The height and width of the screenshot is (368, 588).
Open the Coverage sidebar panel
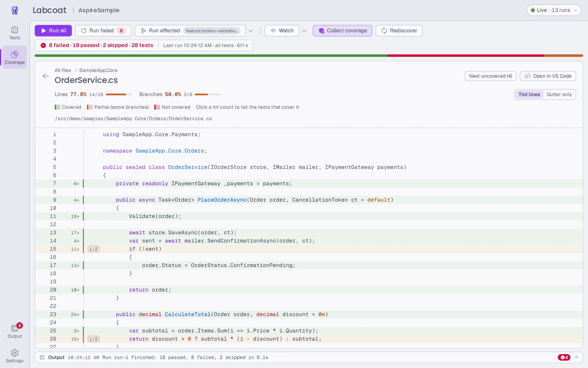[x=15, y=57]
